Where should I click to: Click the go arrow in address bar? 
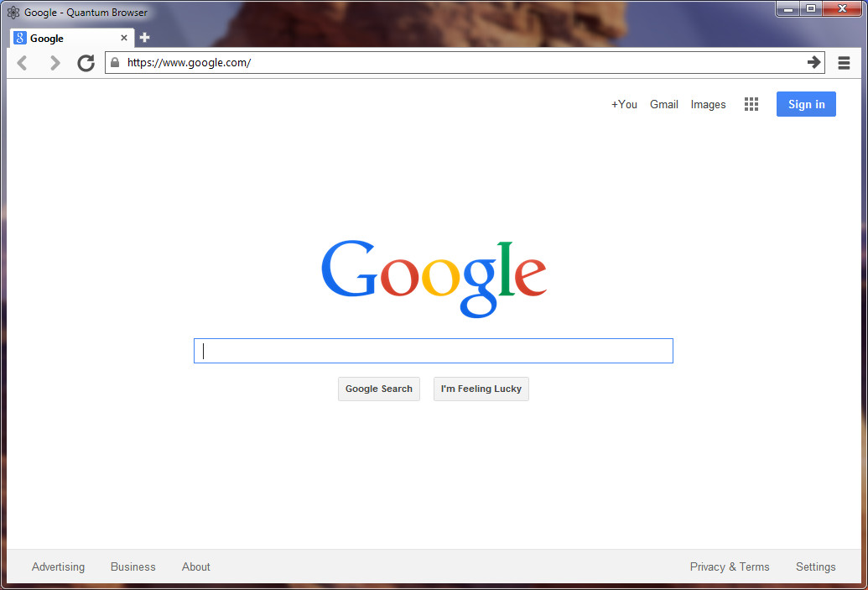coord(813,62)
